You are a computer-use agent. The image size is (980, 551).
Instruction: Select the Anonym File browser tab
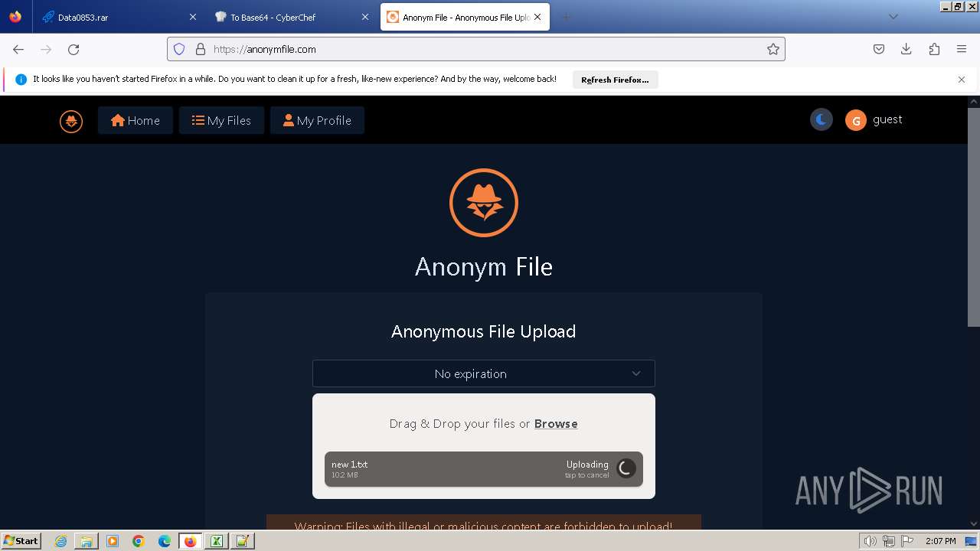click(x=465, y=17)
